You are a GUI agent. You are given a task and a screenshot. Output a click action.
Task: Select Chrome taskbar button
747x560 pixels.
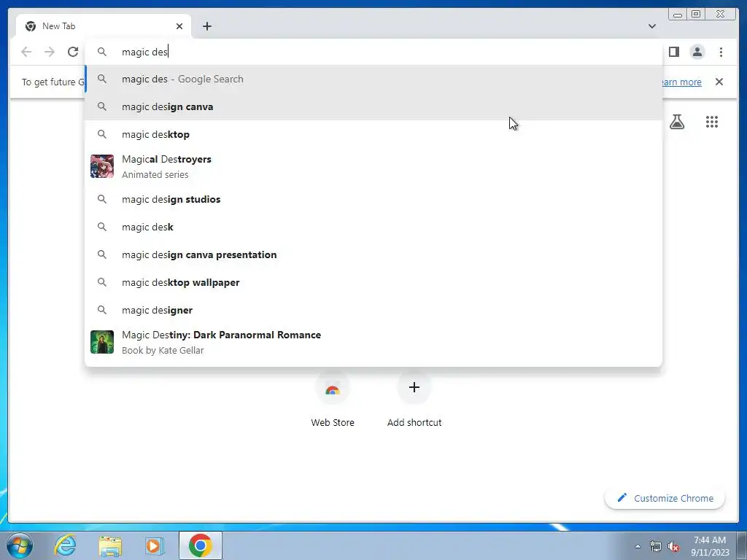click(201, 545)
